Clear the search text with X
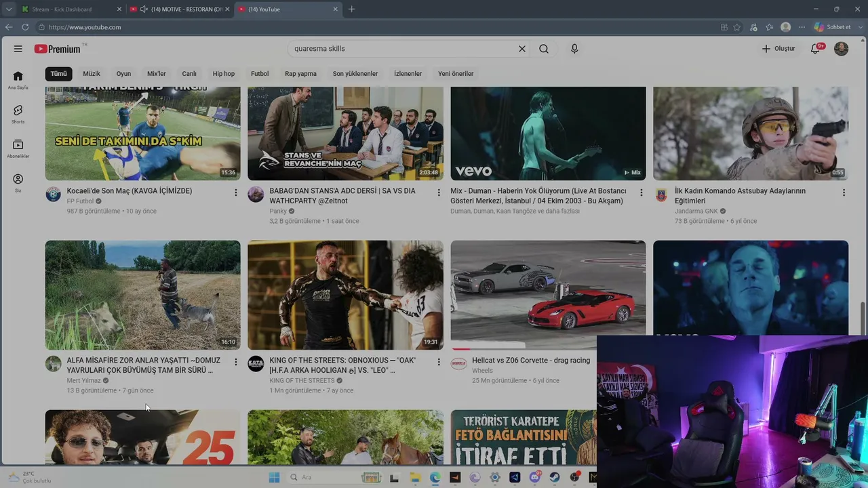The image size is (868, 488). click(x=522, y=49)
